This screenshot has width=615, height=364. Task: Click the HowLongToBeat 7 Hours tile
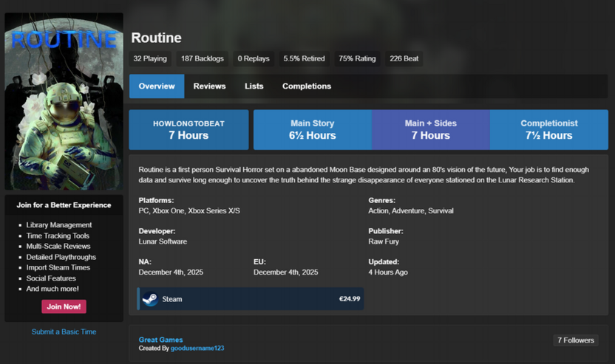pos(188,130)
